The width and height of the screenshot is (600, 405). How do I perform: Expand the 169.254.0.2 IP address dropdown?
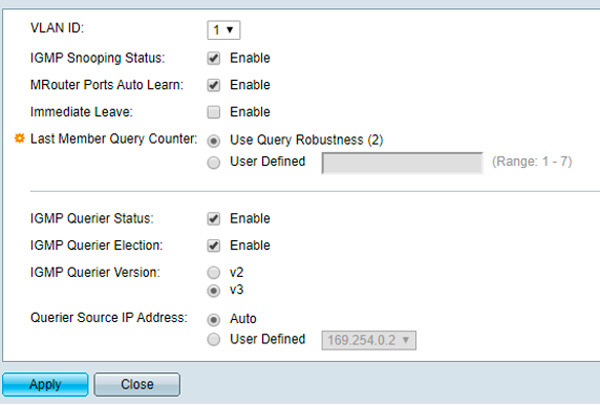(369, 340)
